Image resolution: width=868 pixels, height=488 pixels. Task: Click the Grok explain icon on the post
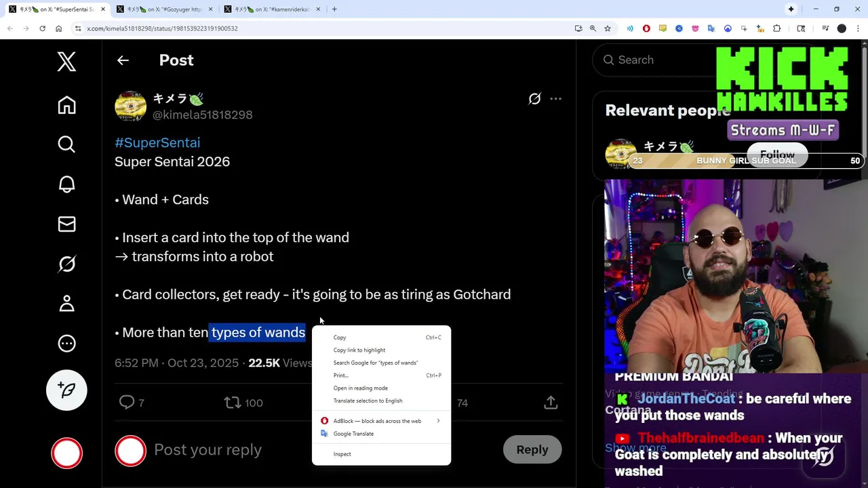pyautogui.click(x=534, y=99)
